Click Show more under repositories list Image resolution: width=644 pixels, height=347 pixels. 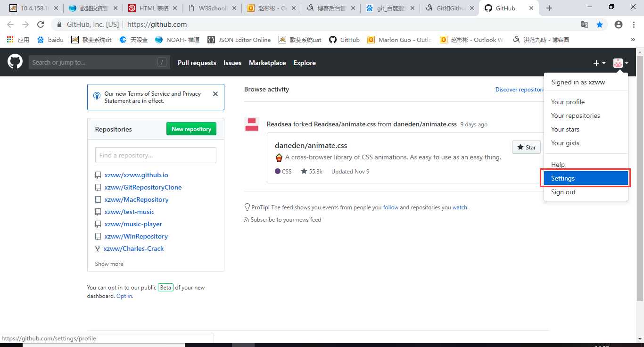[109, 264]
